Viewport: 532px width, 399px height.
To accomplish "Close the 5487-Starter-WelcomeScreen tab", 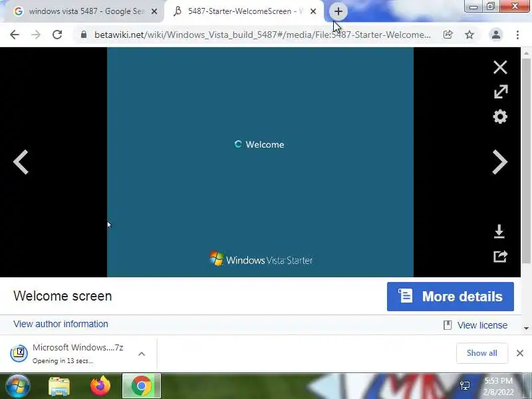I will [313, 11].
